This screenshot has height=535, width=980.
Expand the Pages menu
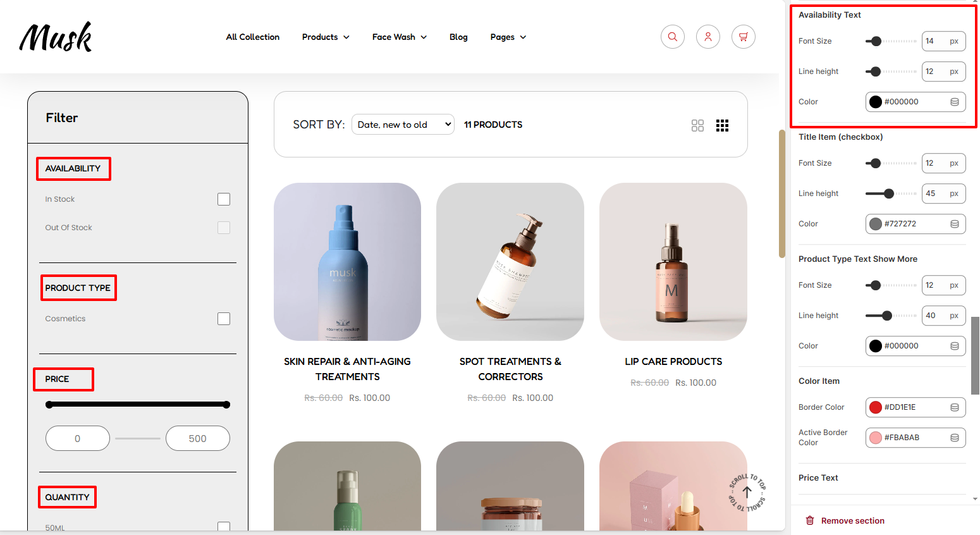click(x=508, y=37)
